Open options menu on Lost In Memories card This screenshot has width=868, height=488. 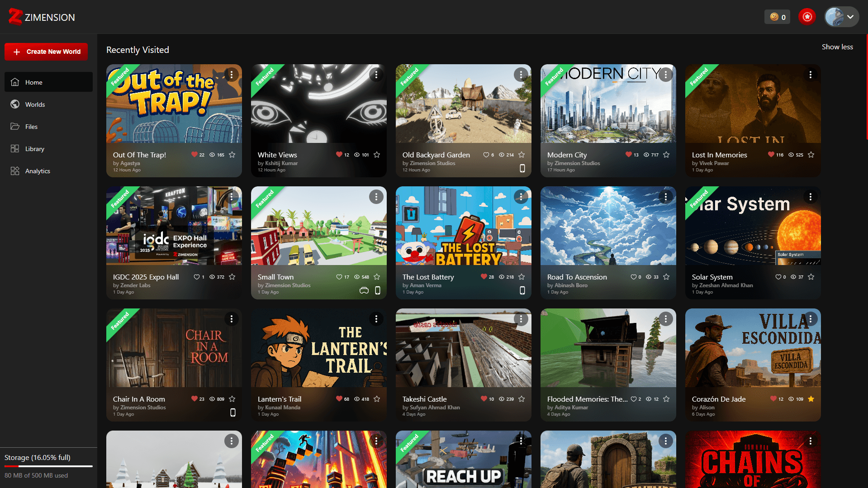tap(811, 75)
